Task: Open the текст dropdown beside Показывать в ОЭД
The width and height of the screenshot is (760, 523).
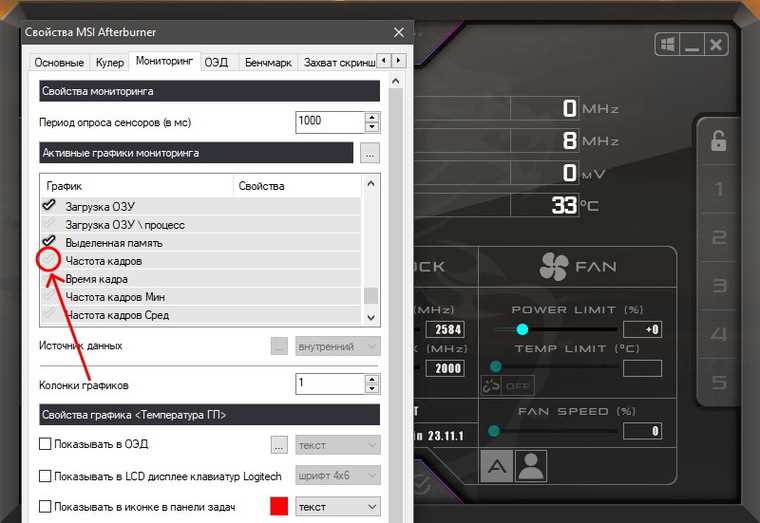Action: (338, 445)
